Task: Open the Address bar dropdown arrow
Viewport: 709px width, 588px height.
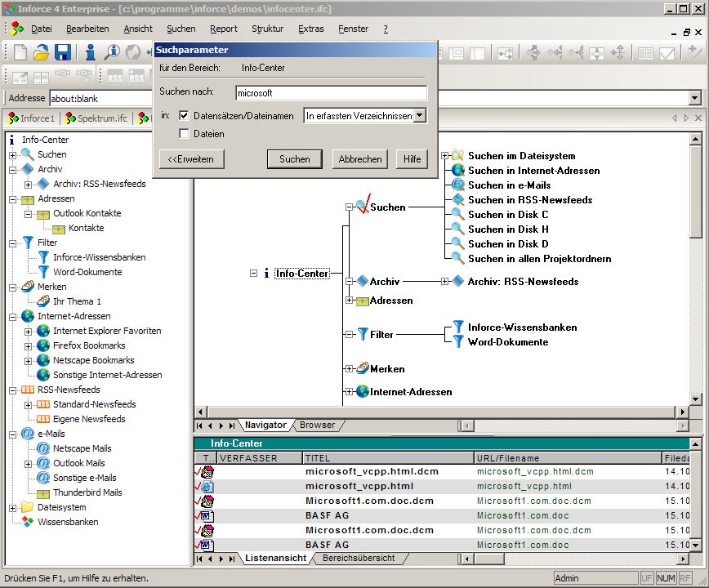Action: [694, 99]
